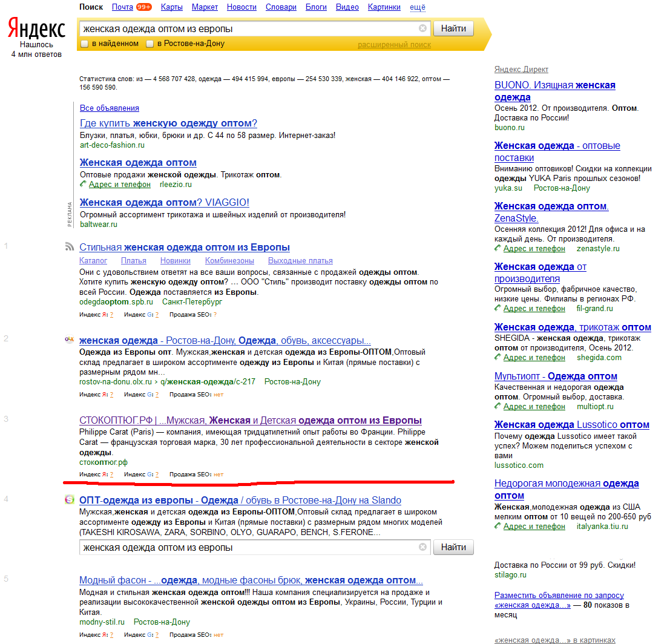Click the 'Адрес и телефон' link beside rleezio.ru
The image size is (670, 644).
pos(120,184)
